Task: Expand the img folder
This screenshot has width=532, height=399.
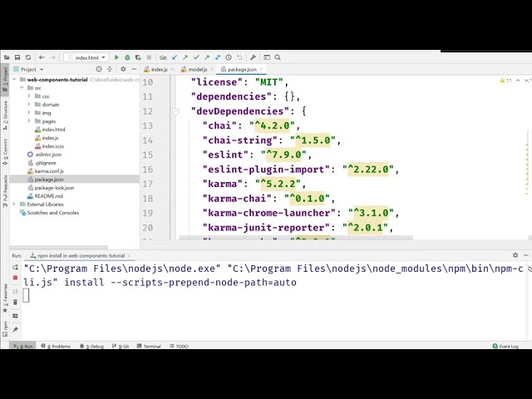Action: click(x=29, y=113)
